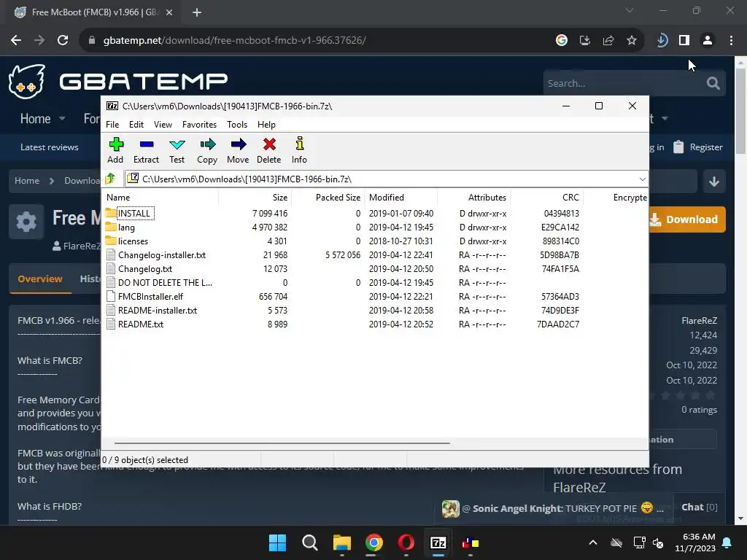Open Windows Start button
This screenshot has height=560, width=747.
point(277,542)
